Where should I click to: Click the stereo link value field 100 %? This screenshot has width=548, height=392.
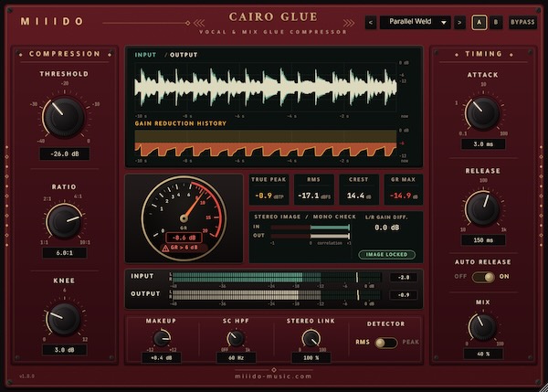[x=311, y=357]
